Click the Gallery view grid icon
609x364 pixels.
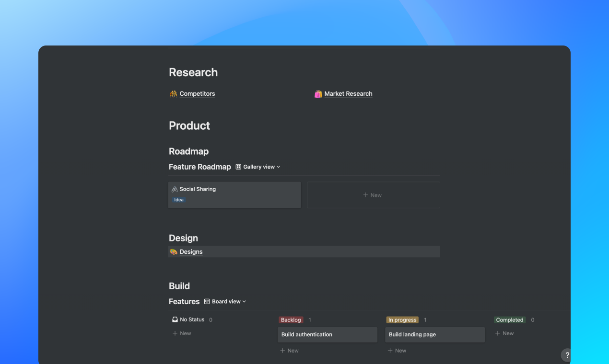[x=238, y=167]
